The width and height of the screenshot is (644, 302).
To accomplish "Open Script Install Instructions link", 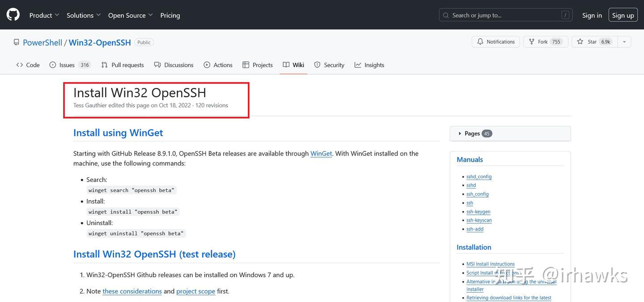I will tap(493, 273).
